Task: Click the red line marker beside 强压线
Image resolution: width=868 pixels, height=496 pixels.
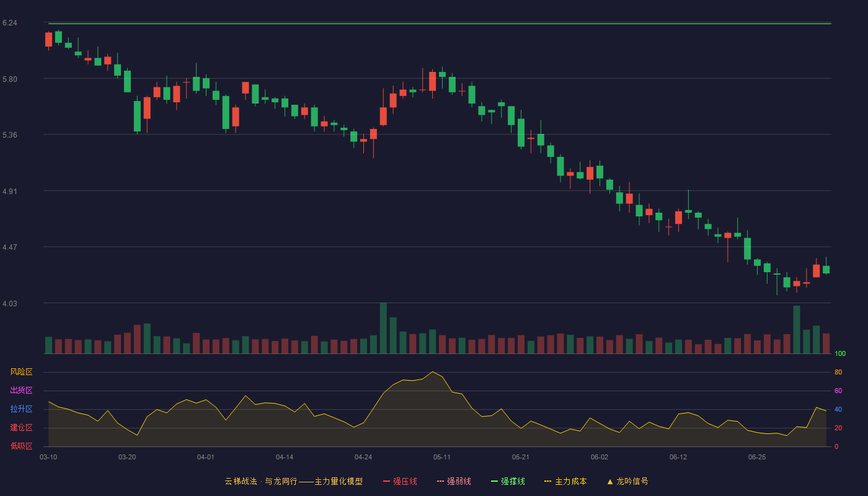Action: pyautogui.click(x=386, y=481)
